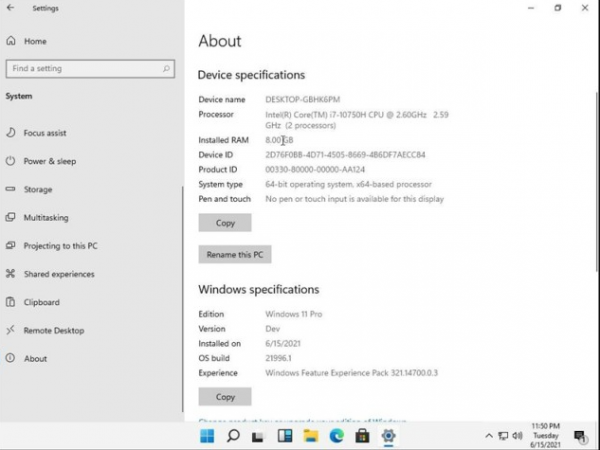The height and width of the screenshot is (450, 600).
Task: Open the Windows Start menu
Action: [207, 435]
